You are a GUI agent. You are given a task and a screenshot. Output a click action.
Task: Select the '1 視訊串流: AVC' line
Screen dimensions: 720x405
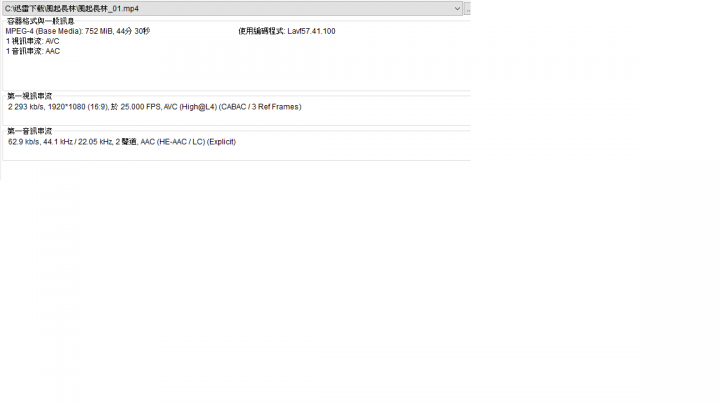[33, 41]
